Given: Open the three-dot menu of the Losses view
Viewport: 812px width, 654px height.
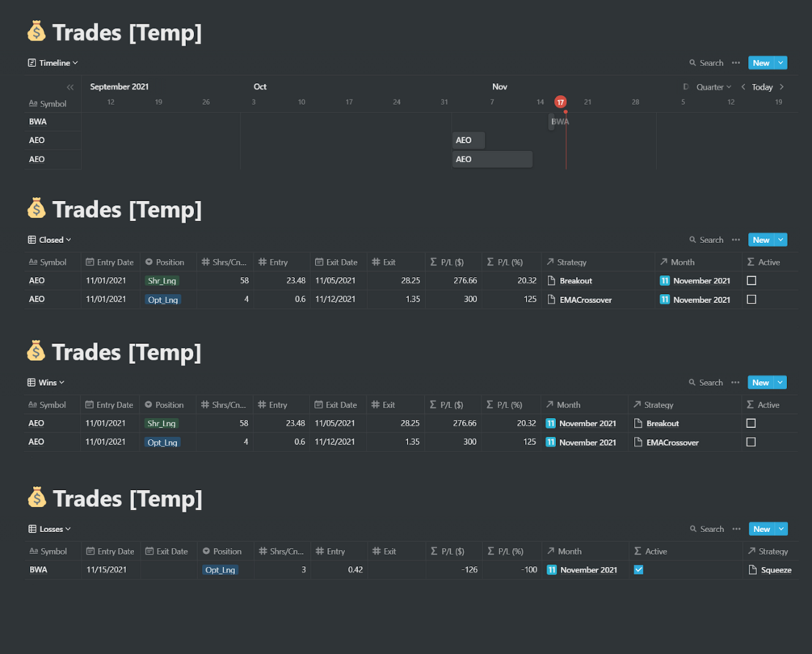Looking at the screenshot, I should pos(736,530).
